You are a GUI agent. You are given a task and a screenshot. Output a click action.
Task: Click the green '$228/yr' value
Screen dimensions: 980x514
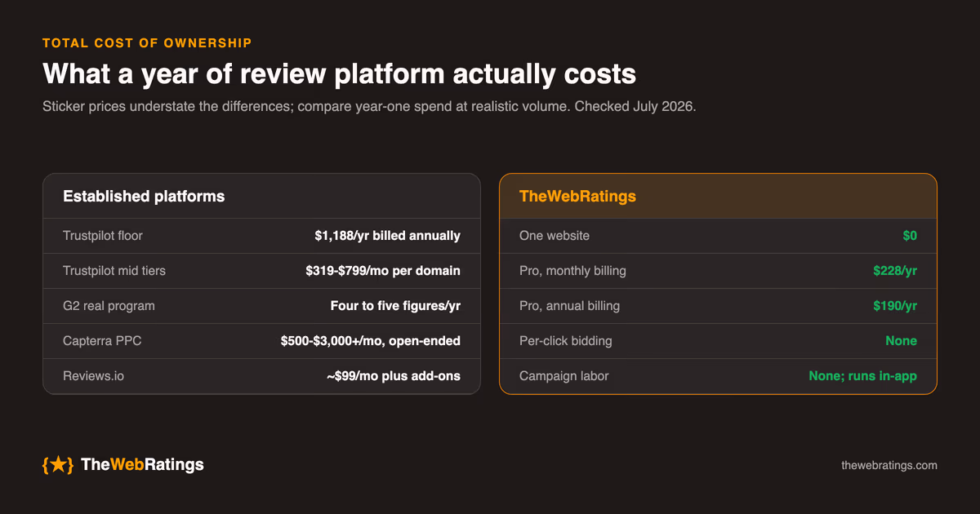pos(895,271)
